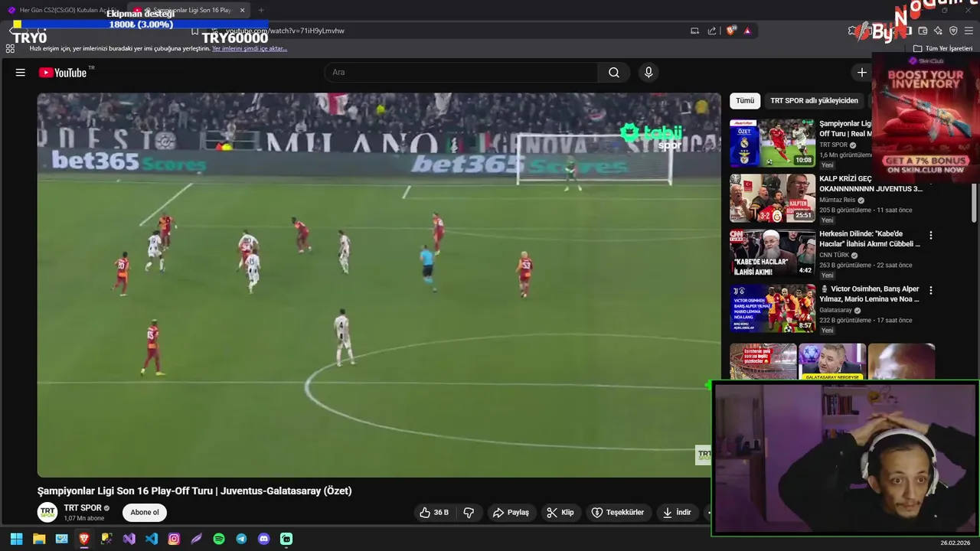Open Instagram from the taskbar
980x551 pixels.
[x=174, y=539]
